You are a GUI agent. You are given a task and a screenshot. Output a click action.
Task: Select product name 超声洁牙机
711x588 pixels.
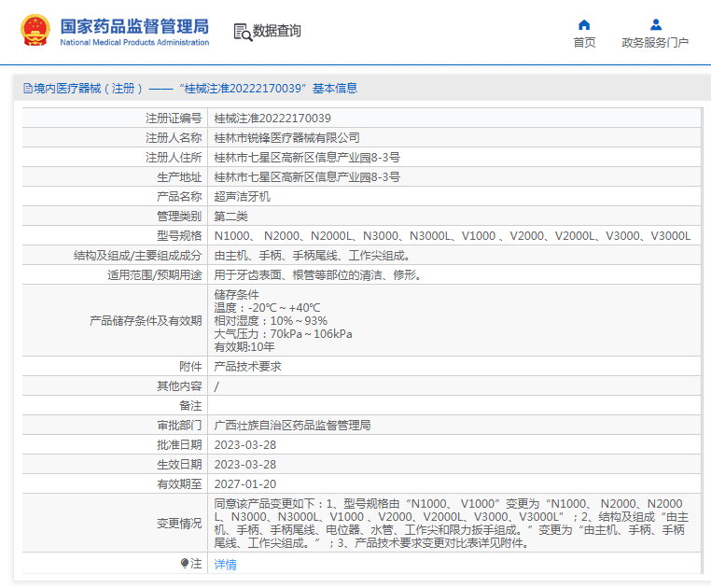(242, 196)
